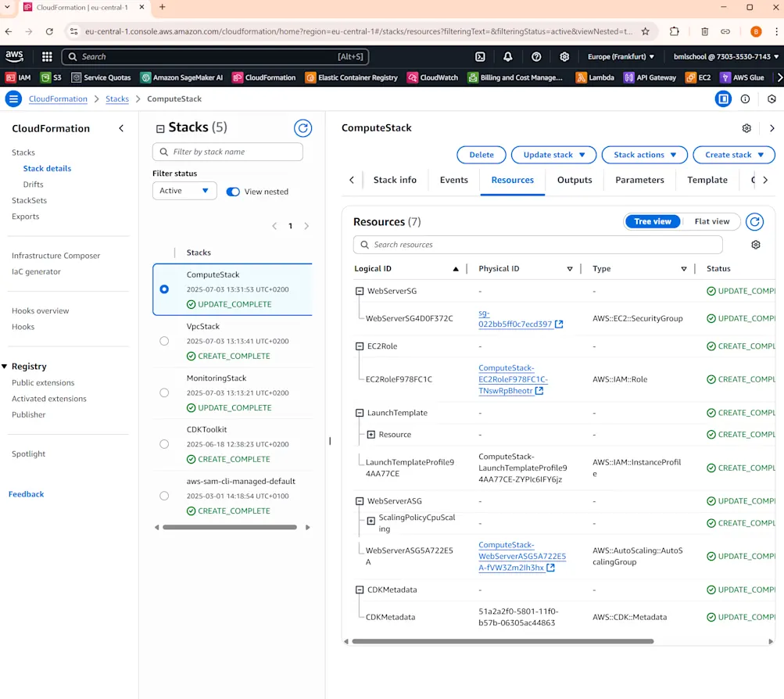Screen dimensions: 784x699
Task: Switch to the Events tab
Action: [453, 180]
